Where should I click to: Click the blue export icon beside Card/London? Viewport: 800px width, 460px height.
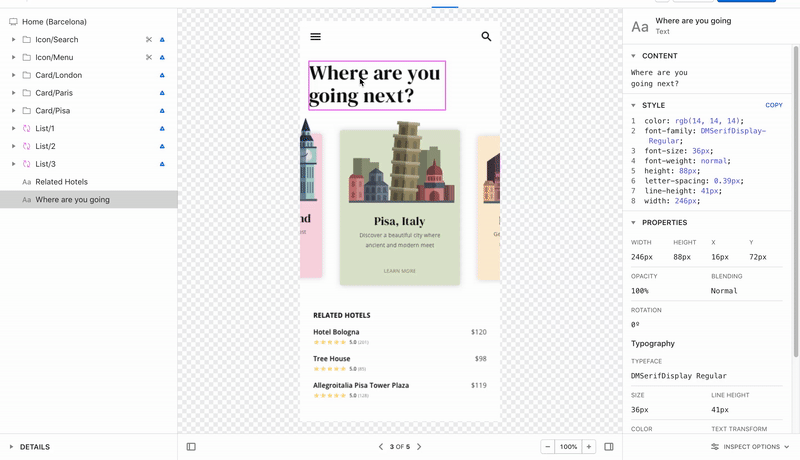[162, 75]
